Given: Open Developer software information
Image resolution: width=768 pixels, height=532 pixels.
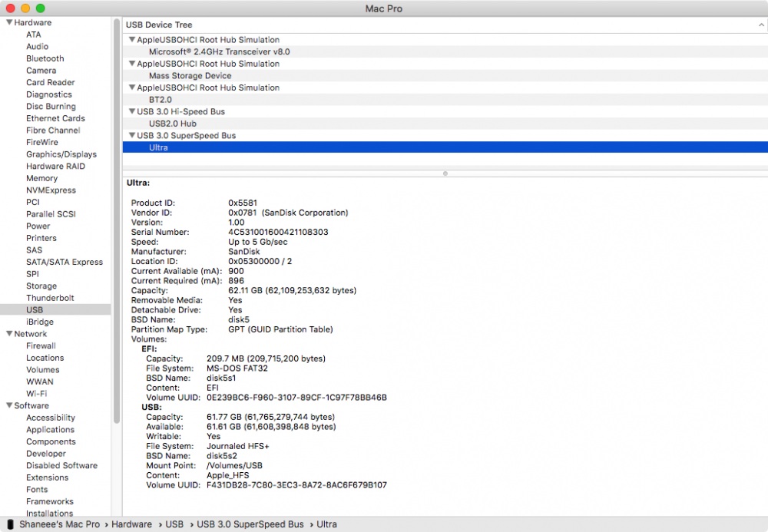Looking at the screenshot, I should click(x=46, y=454).
